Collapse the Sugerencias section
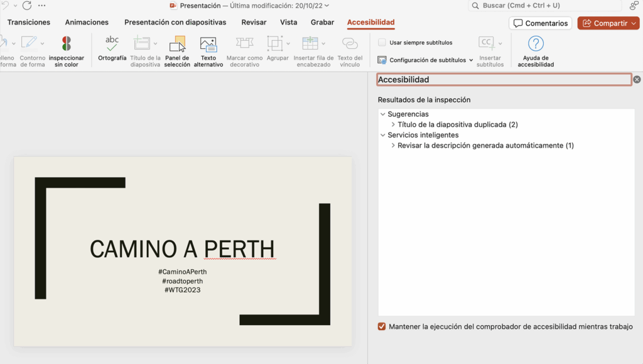Screen dimensions: 643x364 coord(383,114)
